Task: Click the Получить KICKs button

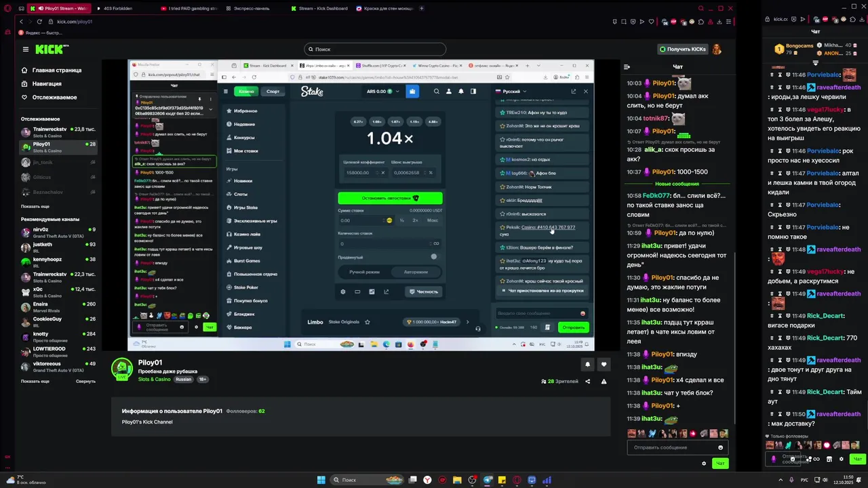Action: 682,49
